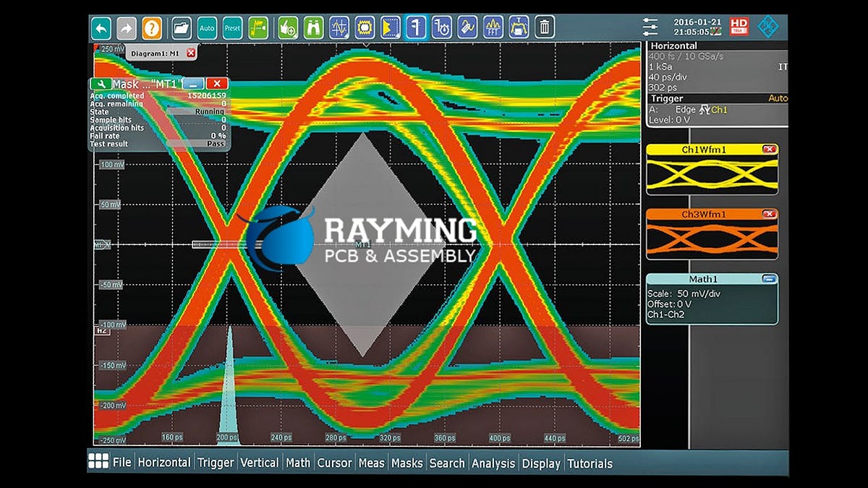Click the Undo arrow icon
The width and height of the screenshot is (868, 488).
pyautogui.click(x=101, y=27)
